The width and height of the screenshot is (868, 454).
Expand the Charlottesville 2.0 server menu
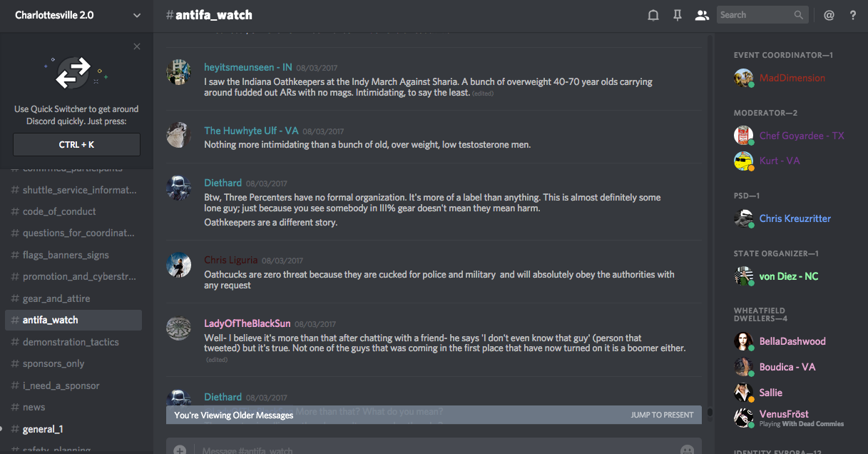(x=136, y=15)
